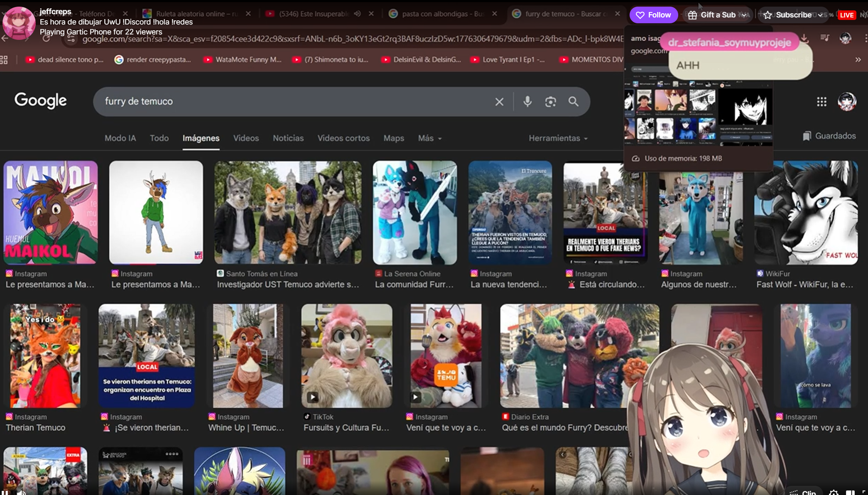Open the WikiFur Fast Wolf thumbnail
Viewport: 868px width, 495px height.
pyautogui.click(x=806, y=213)
